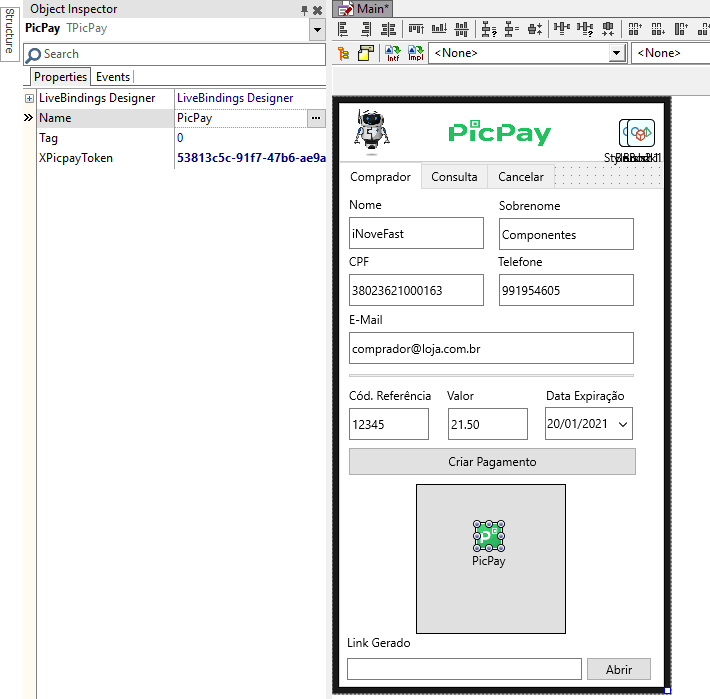Click the CPF input field

pos(416,290)
